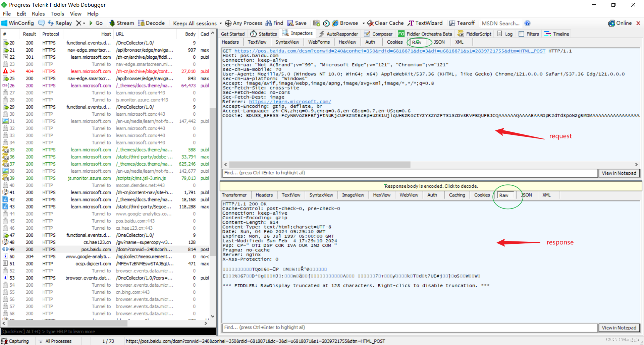Click response pane View in Notepad

619,328
